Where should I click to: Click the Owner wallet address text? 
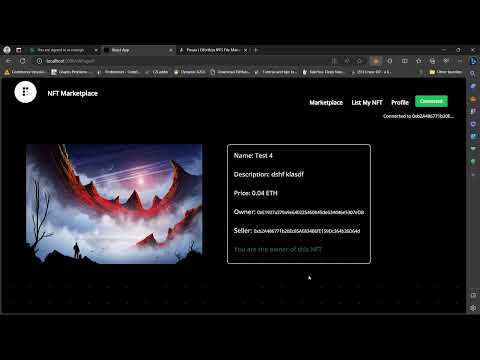click(310, 212)
